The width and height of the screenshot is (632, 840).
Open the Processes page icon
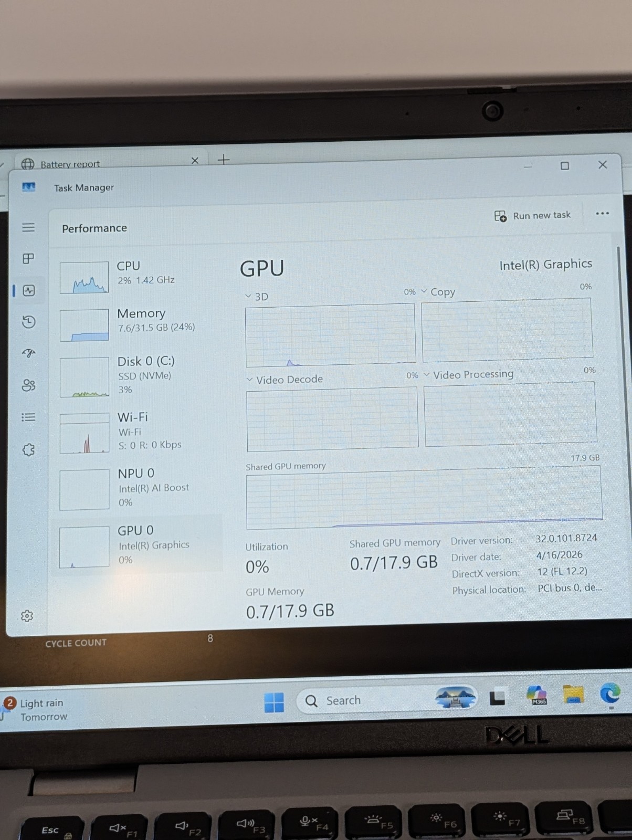(x=28, y=258)
